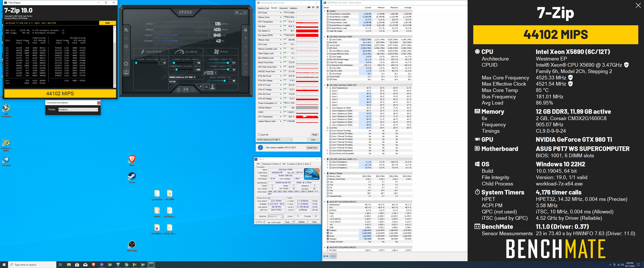Viewport: 644px width, 268px height.
Task: Click GPU-Z refresh icon
Action: [x=313, y=8]
